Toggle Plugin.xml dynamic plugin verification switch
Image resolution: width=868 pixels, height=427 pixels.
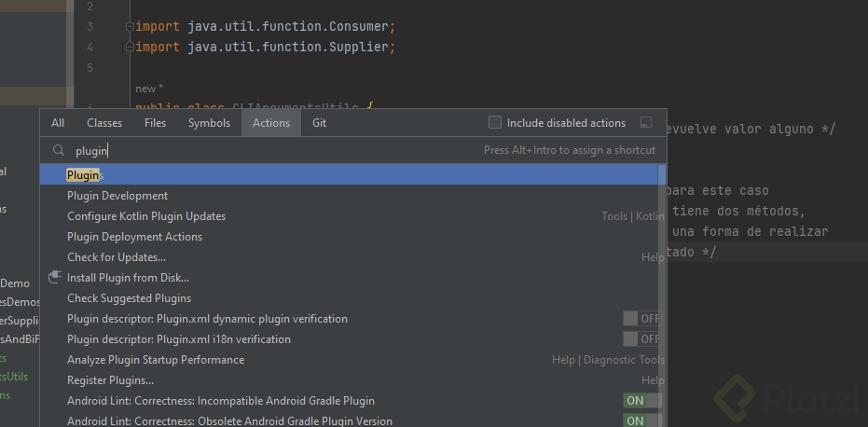641,319
